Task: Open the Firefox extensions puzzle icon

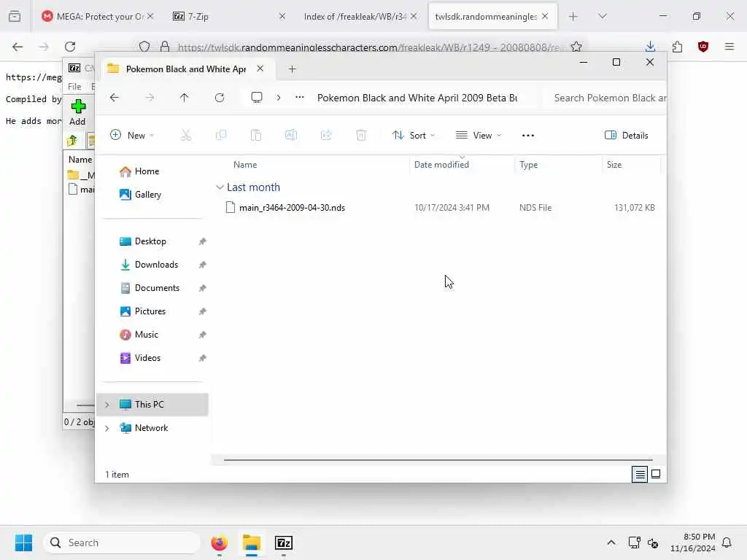Action: [x=677, y=47]
